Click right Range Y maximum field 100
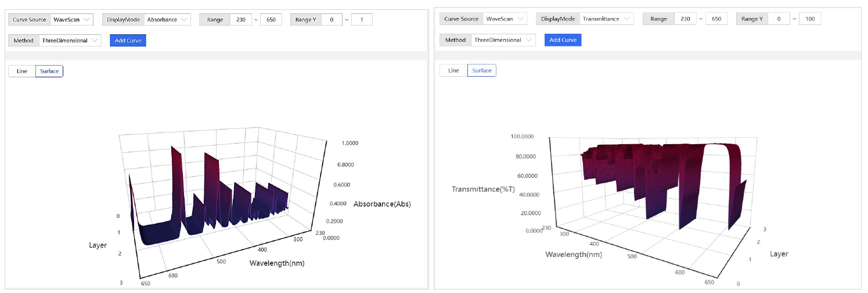 tap(810, 19)
